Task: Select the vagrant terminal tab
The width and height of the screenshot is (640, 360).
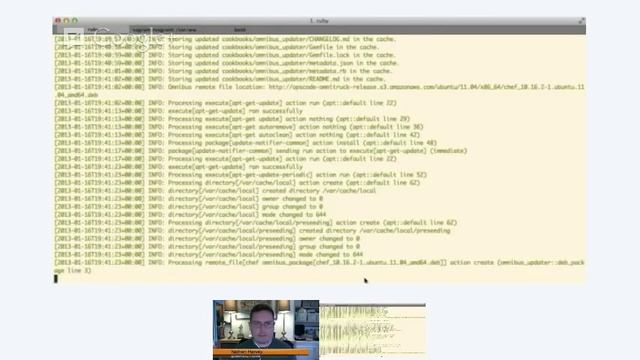Action: click(x=163, y=30)
